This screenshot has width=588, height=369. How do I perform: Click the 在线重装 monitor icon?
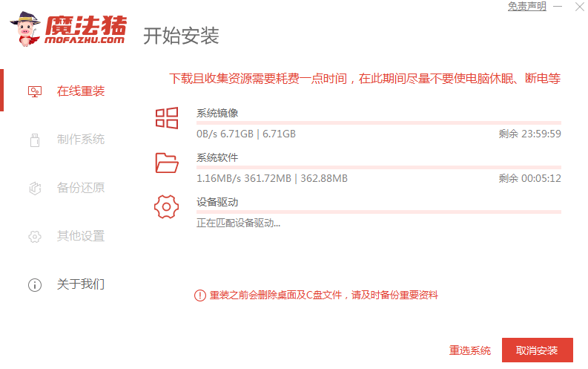[x=35, y=91]
